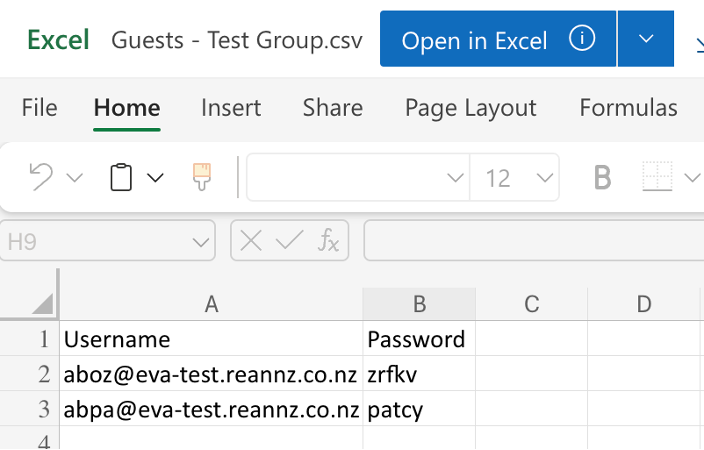
Task: Expand the Undo history dropdown arrow
Action: point(75,178)
